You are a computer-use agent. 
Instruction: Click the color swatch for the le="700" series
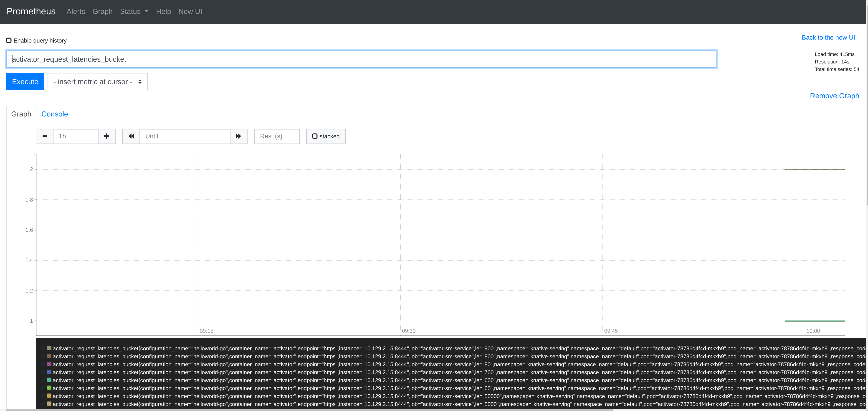pyautogui.click(x=49, y=372)
